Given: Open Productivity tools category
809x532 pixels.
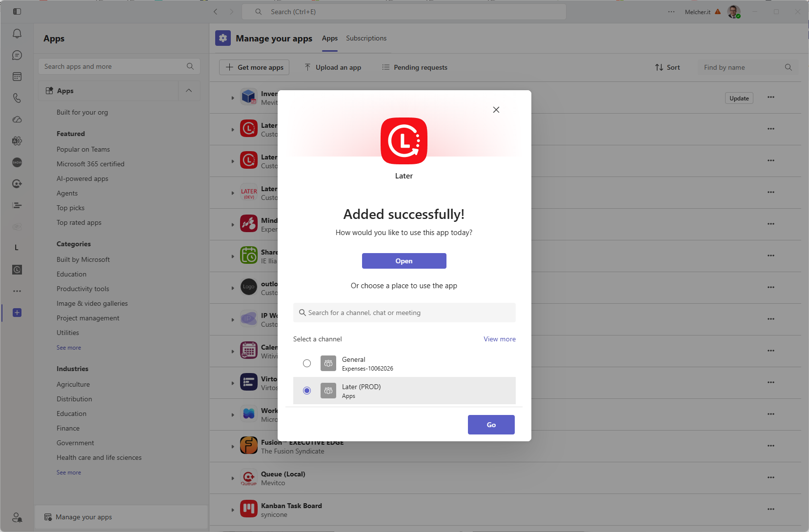Looking at the screenshot, I should pos(83,289).
